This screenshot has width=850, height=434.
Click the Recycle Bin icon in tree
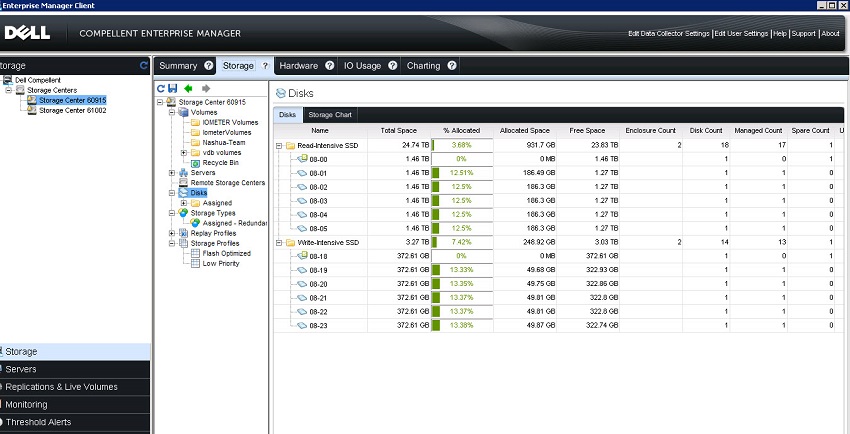195,163
